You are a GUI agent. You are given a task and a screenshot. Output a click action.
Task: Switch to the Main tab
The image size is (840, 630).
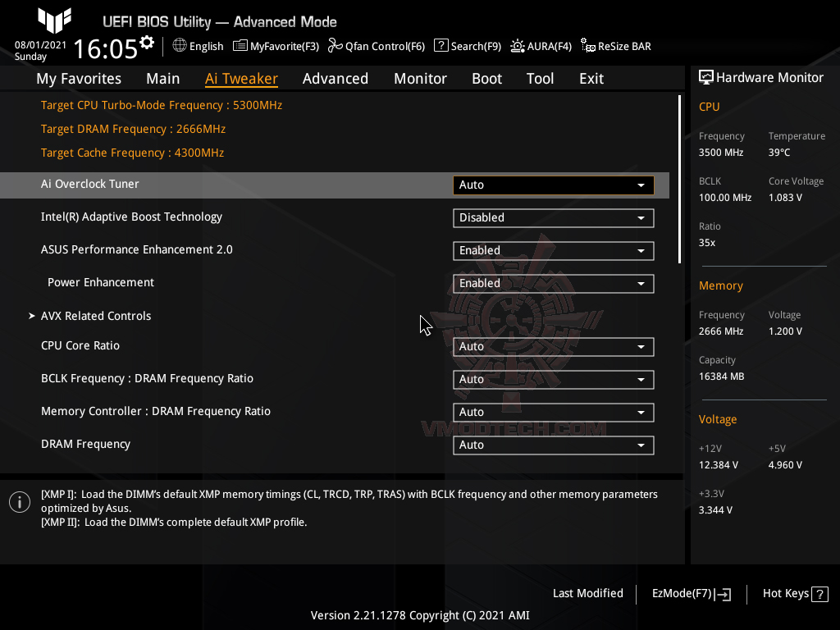coord(163,79)
